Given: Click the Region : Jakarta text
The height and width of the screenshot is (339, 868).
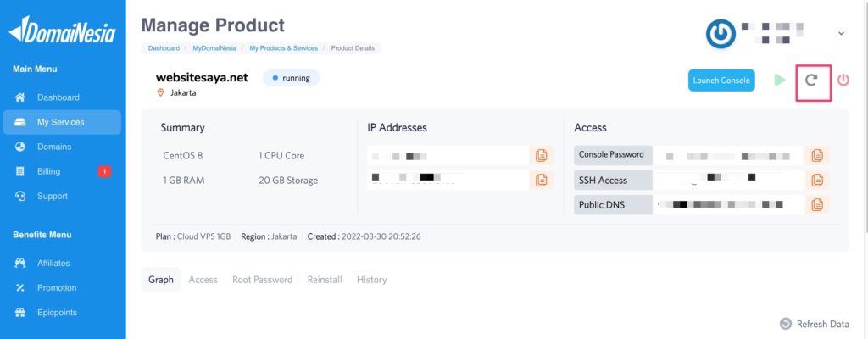Looking at the screenshot, I should (x=269, y=236).
